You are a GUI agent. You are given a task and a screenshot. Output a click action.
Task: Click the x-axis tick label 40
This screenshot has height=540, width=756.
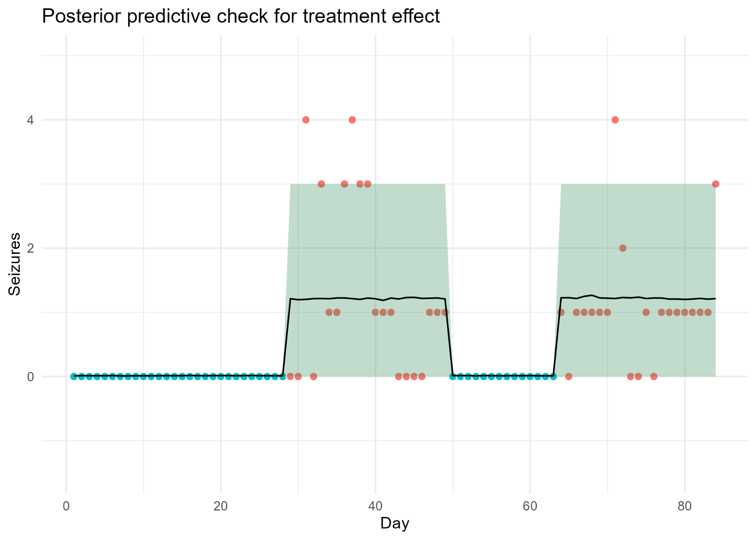375,507
